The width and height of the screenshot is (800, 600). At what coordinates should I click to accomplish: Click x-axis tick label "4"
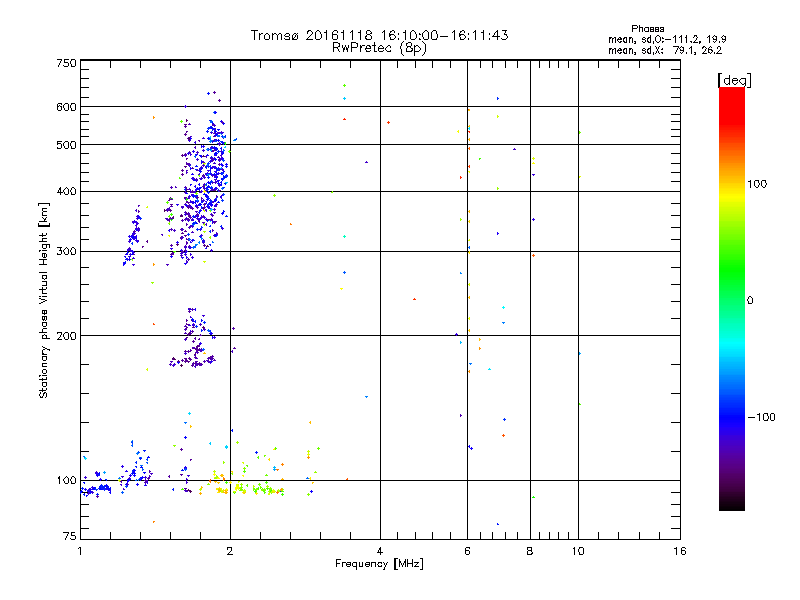click(380, 551)
